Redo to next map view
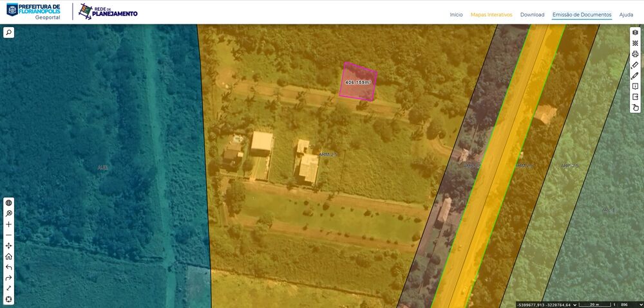 click(8, 278)
